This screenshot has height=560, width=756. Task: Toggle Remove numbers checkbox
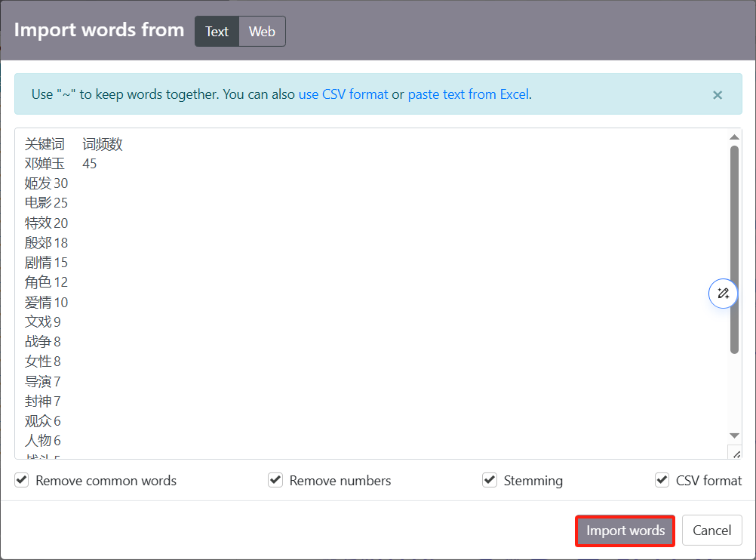pyautogui.click(x=275, y=480)
